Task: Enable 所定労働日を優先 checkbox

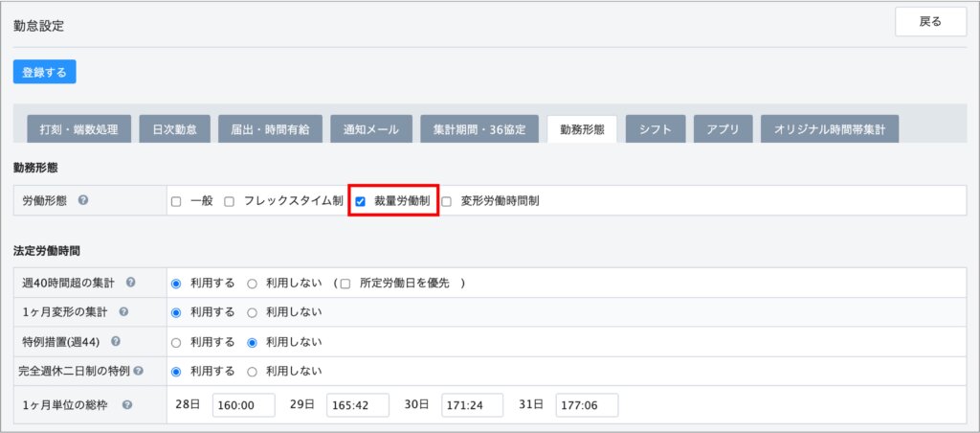Action: click(345, 285)
